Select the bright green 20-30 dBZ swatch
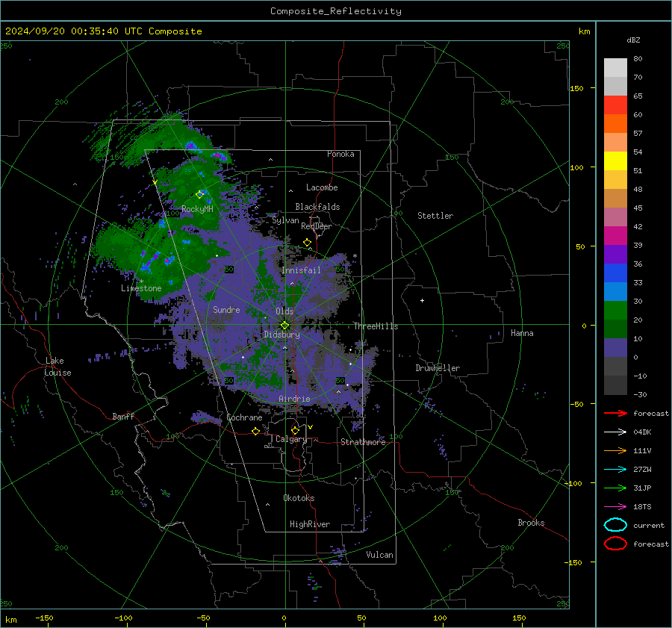672x628 pixels. coord(615,310)
